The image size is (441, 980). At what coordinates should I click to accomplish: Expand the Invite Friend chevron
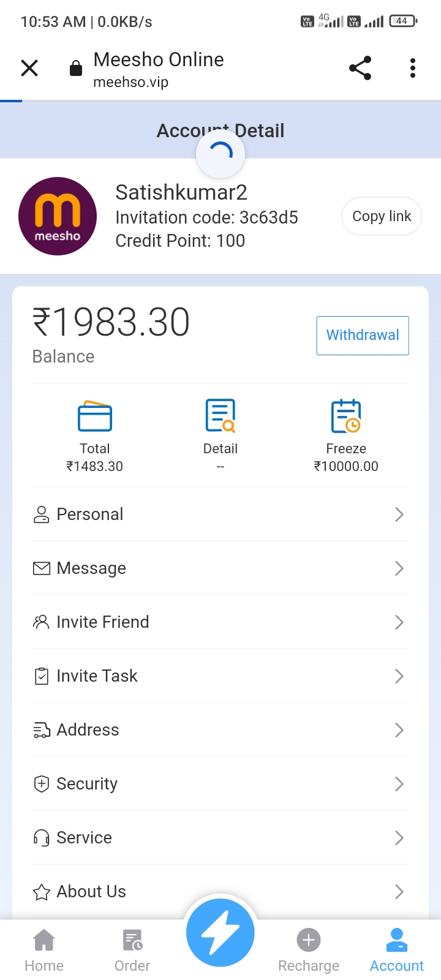coord(399,622)
